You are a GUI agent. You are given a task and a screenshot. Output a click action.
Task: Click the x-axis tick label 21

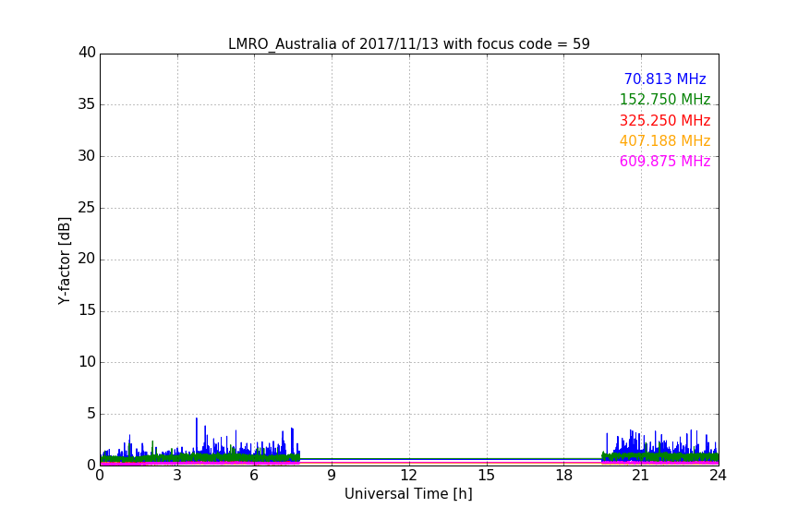641,476
